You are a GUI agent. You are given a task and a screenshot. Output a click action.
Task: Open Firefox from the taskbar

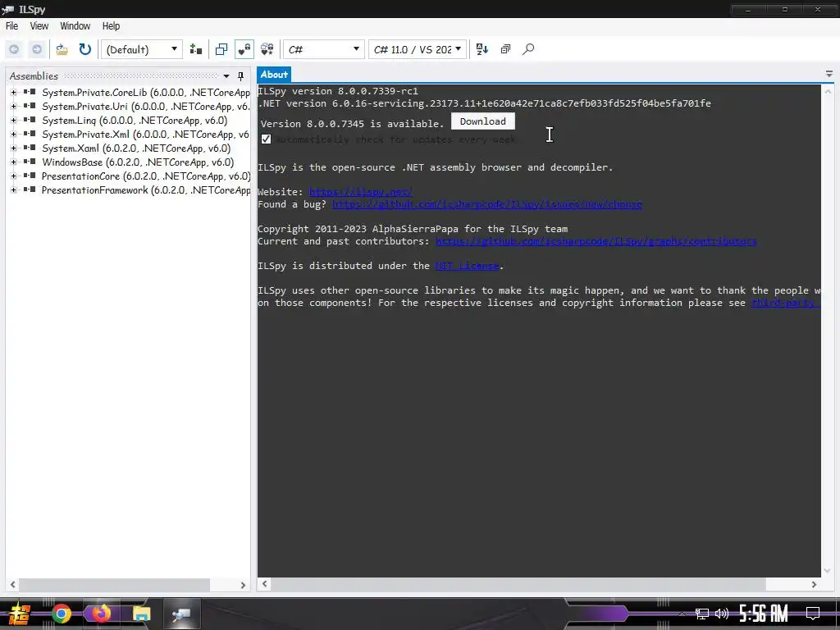click(101, 613)
